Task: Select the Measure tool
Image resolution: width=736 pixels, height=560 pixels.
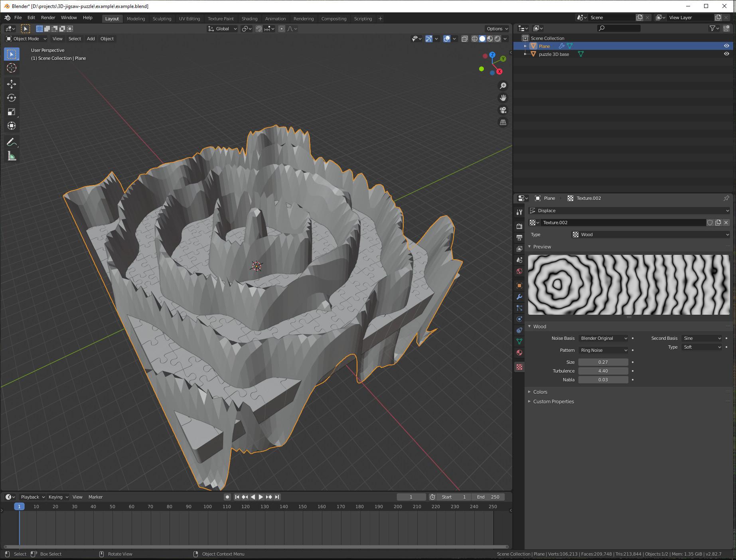Action: pyautogui.click(x=12, y=156)
